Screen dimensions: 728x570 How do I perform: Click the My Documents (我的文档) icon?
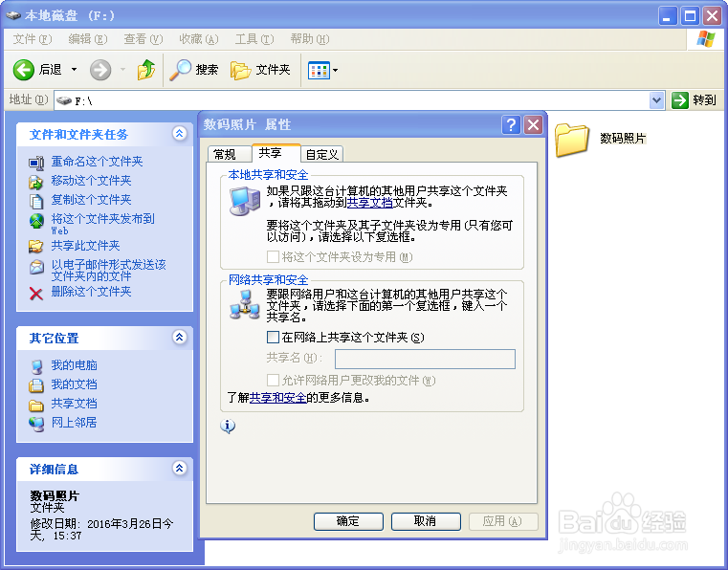[35, 385]
